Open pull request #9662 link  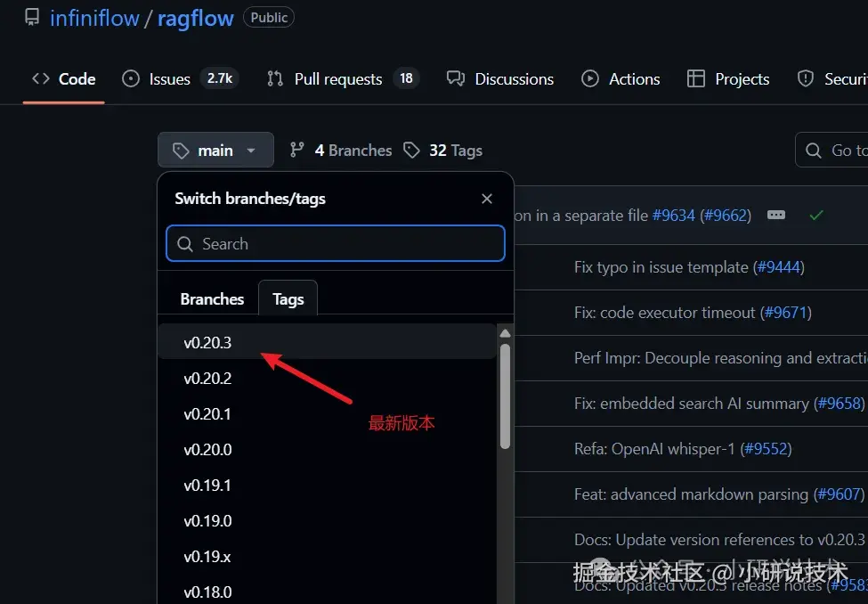[726, 215]
